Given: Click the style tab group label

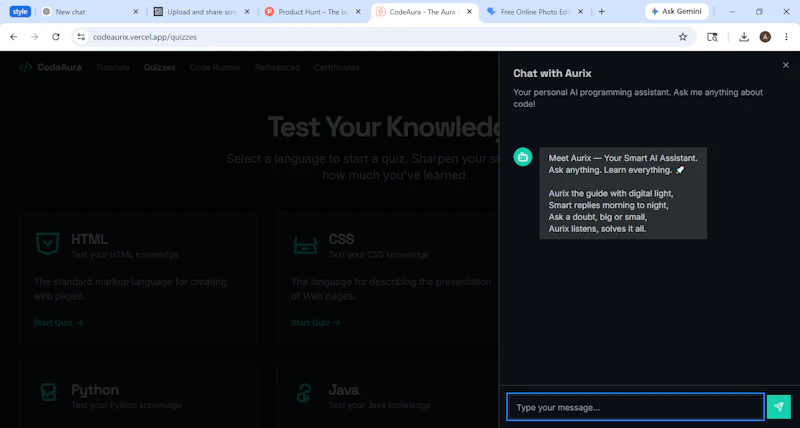Looking at the screenshot, I should 20,12.
